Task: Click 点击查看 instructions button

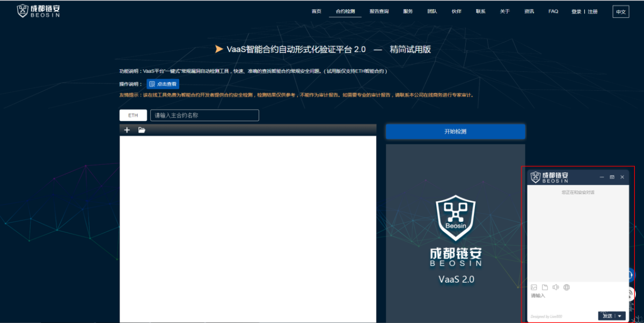Action: [163, 84]
